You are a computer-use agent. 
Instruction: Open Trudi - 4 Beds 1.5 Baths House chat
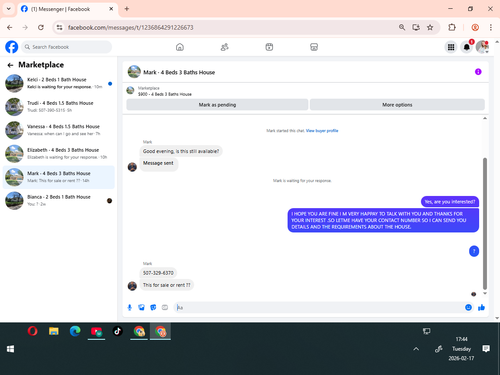click(59, 107)
